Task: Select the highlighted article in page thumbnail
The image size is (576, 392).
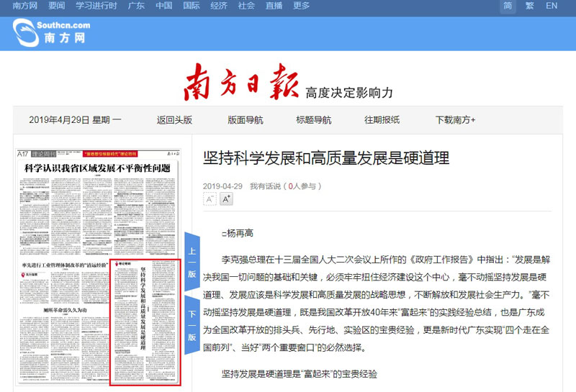Action: (145, 323)
